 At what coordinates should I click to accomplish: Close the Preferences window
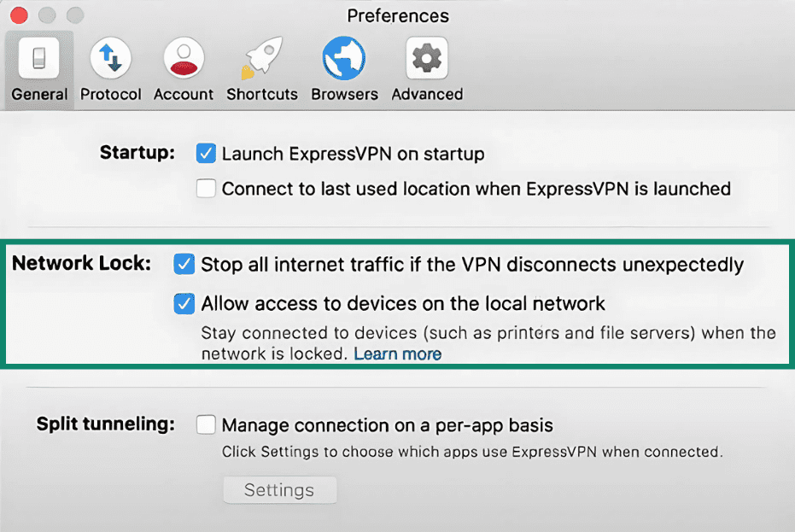click(x=19, y=15)
